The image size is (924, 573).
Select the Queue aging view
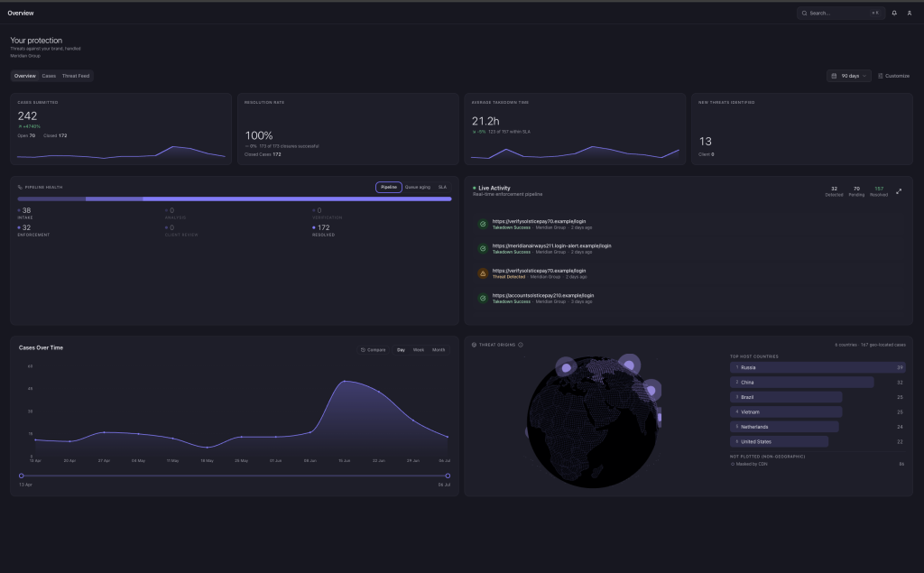[x=417, y=188]
